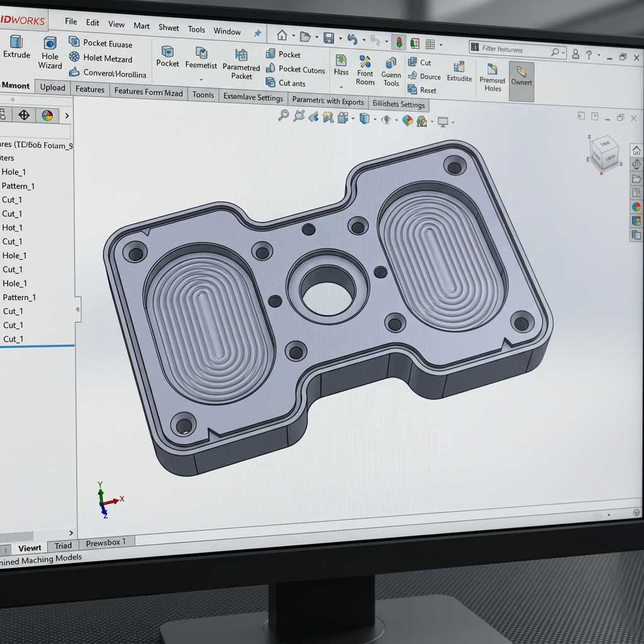
Task: Click the user account icon
Action: pyautogui.click(x=575, y=54)
